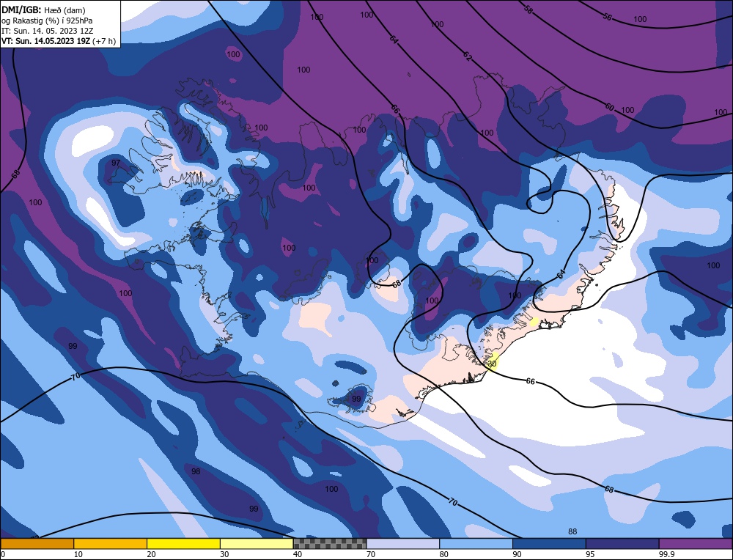Viewport: 733px width, 560px height.
Task: Click the '40' legend tick label
Action: click(298, 554)
